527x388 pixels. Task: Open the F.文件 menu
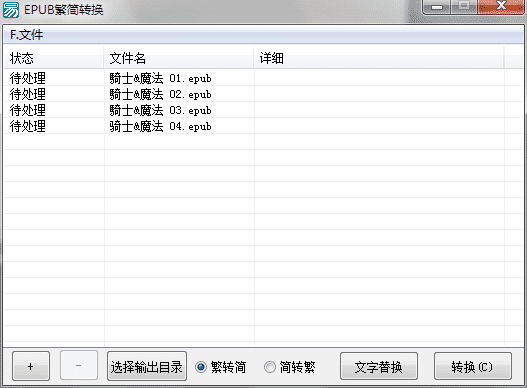[27, 35]
